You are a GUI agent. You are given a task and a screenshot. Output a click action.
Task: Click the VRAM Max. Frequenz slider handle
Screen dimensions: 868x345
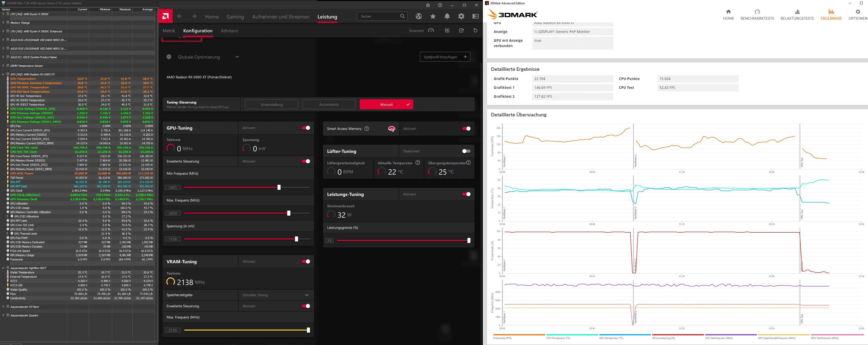[x=308, y=330]
